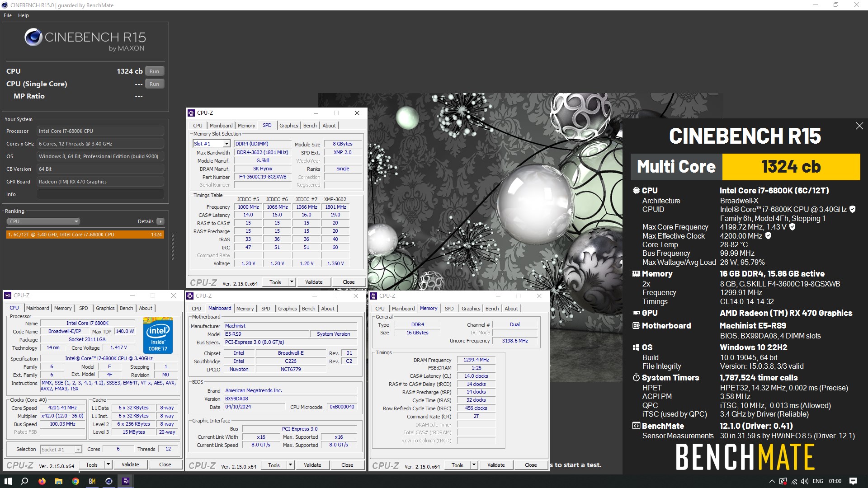The height and width of the screenshot is (488, 868).
Task: Click the taskbar clock 01:00
Action: [x=835, y=481]
